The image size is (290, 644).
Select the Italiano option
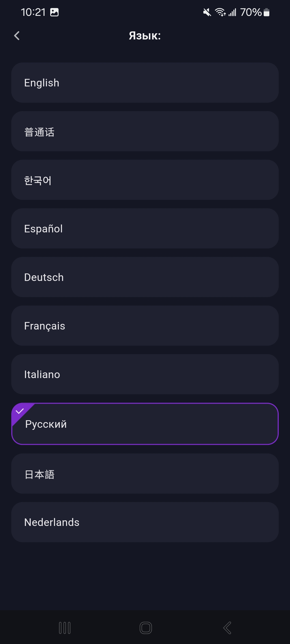pos(145,374)
